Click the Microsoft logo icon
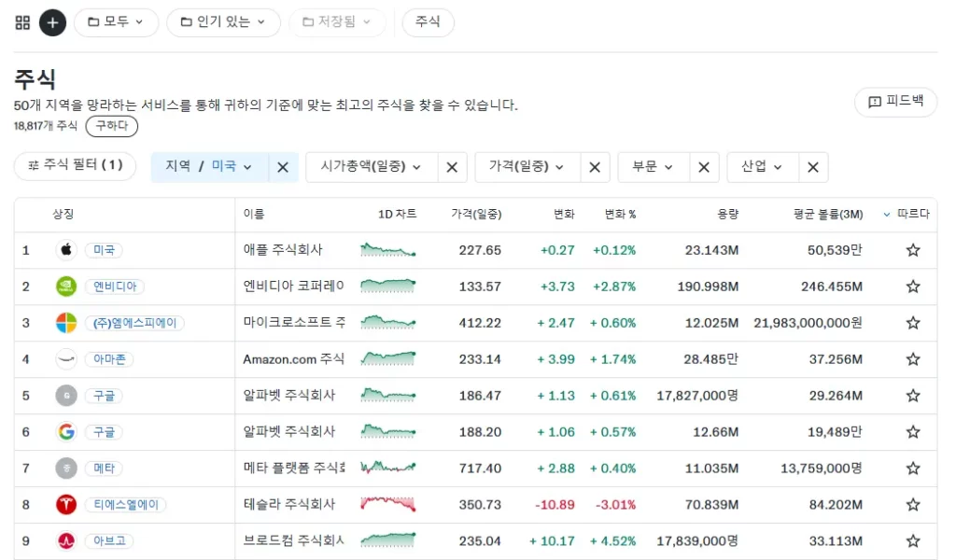 (x=66, y=323)
